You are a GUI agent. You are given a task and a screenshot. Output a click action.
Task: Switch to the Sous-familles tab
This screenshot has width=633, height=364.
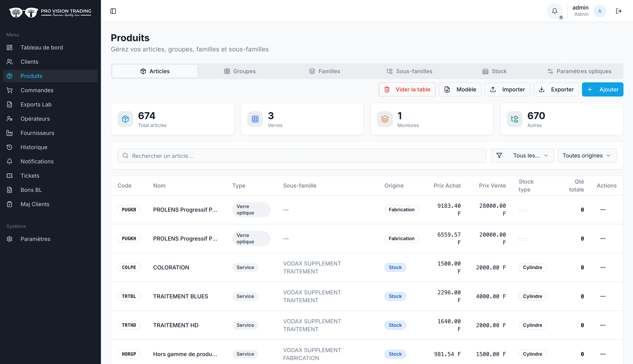coord(409,71)
